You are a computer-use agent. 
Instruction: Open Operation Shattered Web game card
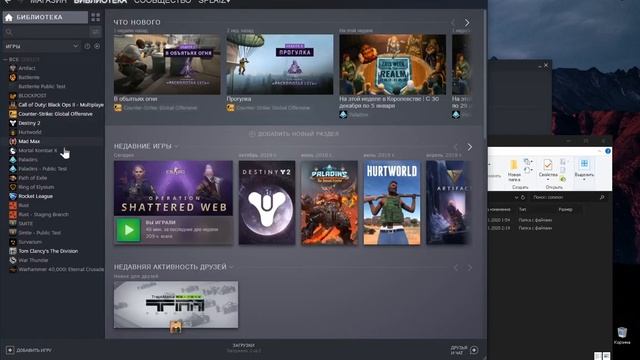[173, 188]
